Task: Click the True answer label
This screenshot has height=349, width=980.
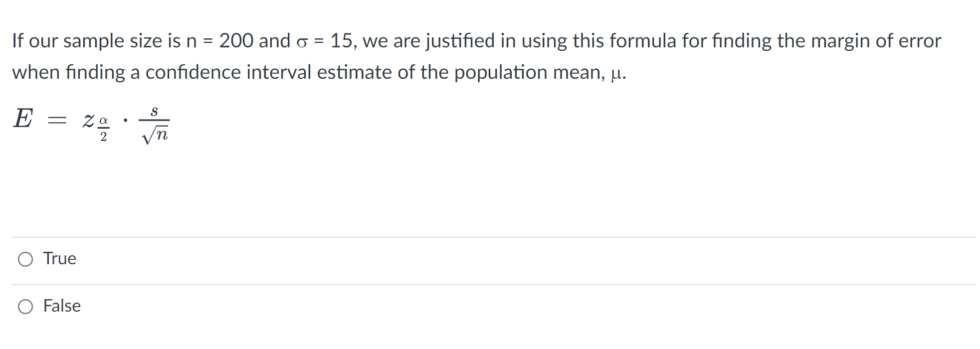Action: (x=59, y=258)
